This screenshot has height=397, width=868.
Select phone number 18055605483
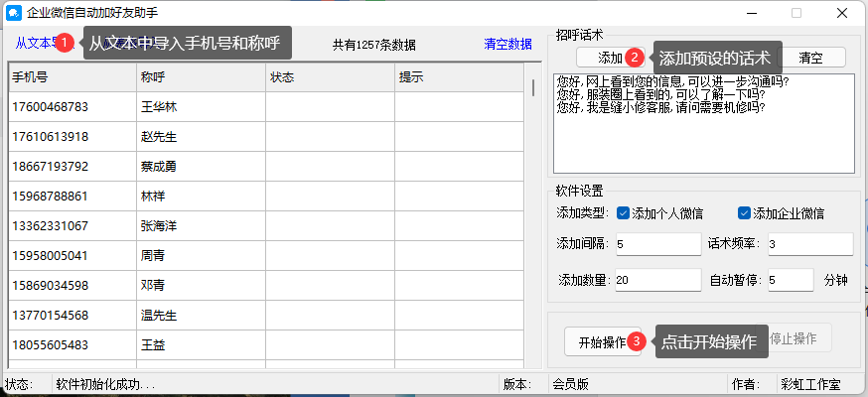(50, 345)
